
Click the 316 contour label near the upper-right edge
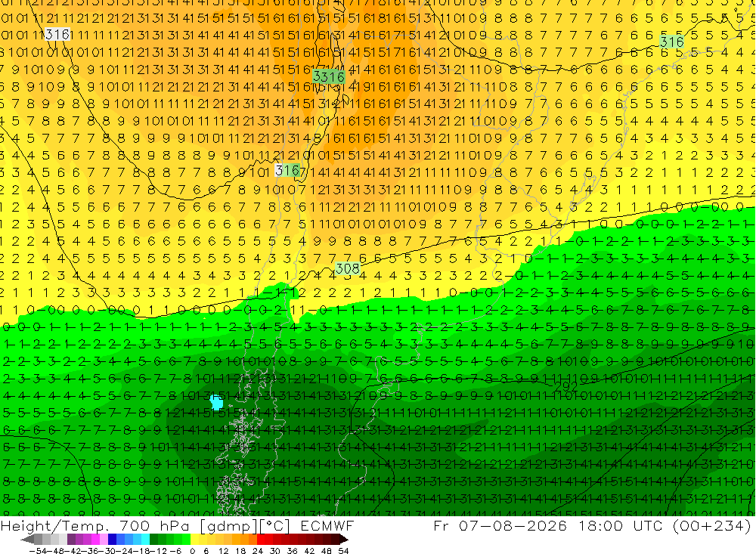(671, 42)
